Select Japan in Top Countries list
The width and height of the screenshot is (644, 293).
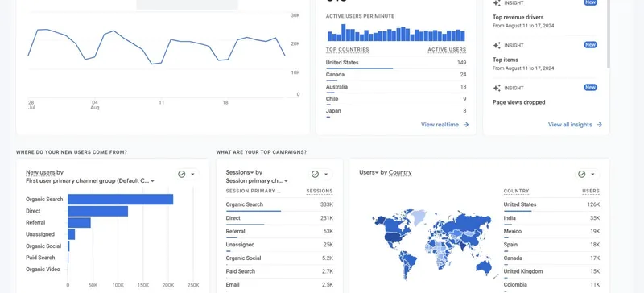396,111
